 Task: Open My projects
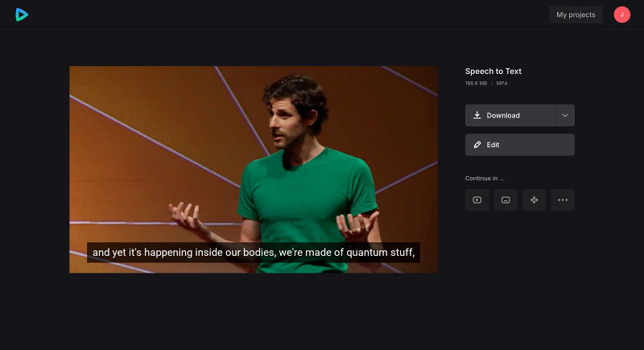coord(576,14)
